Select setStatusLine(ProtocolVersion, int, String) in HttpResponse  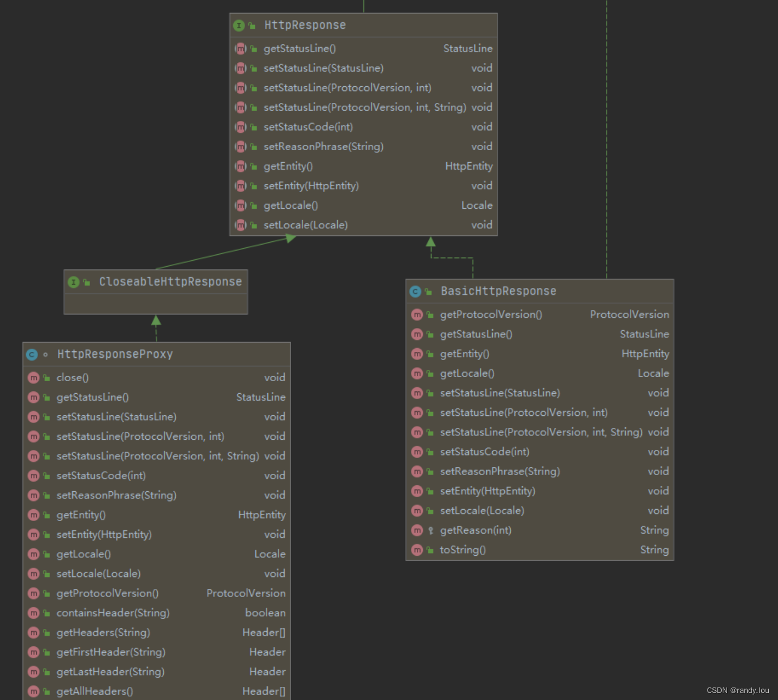pos(365,107)
